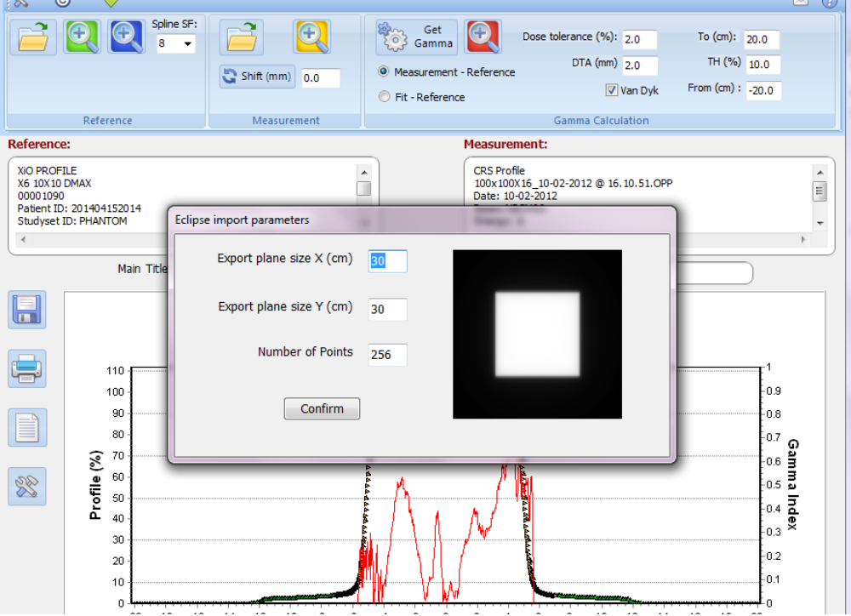
Task: Click the blue zoom icon in Reference
Action: [126, 37]
